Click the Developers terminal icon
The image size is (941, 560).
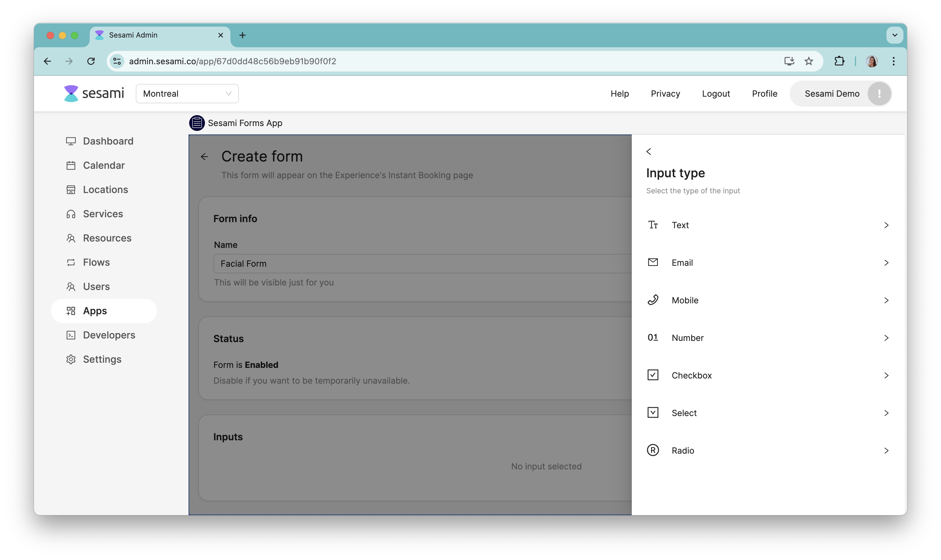coord(71,335)
